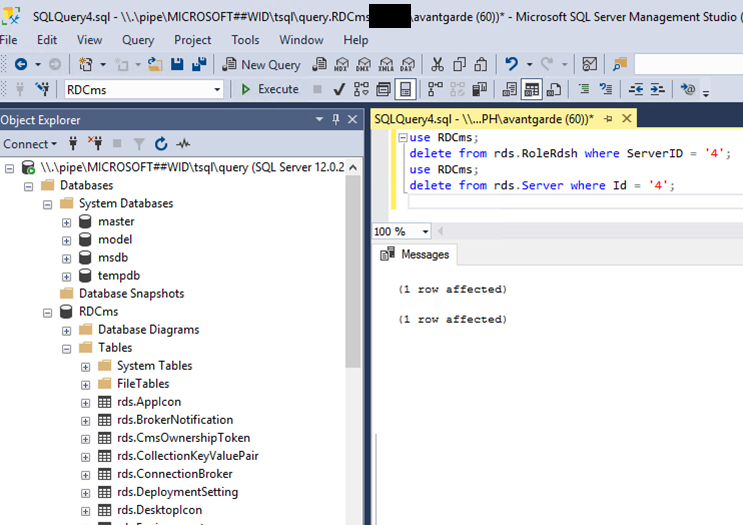The width and height of the screenshot is (743, 525).
Task: Toggle Results to File mode
Action: 554,89
